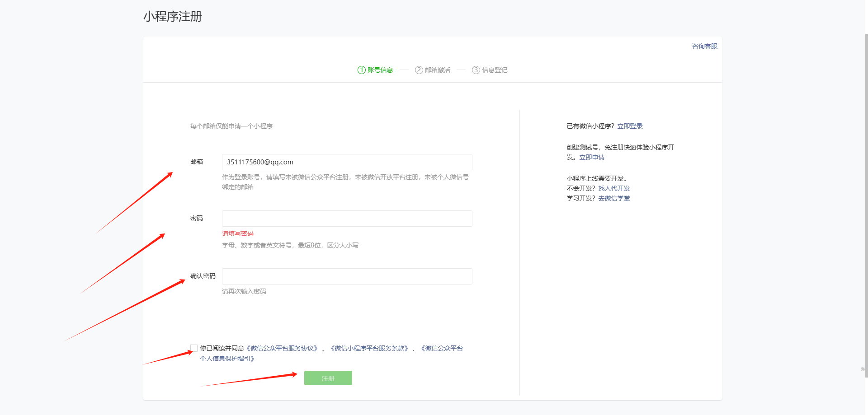The image size is (868, 415).
Task: Click the step 1 账号信息 indicator
Action: (x=375, y=70)
